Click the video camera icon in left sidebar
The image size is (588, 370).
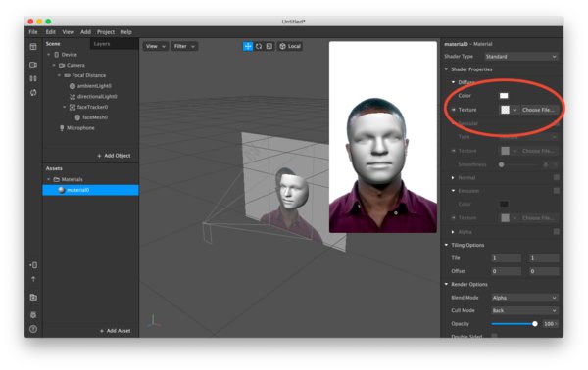[x=33, y=65]
